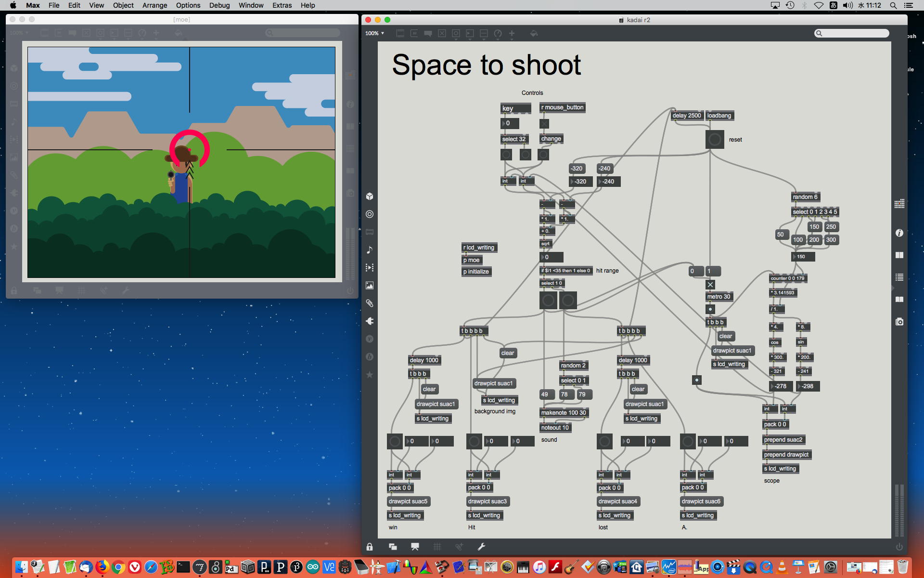This screenshot has height=578, width=924.
Task: Click the paperclip snippets icon in sidebar
Action: click(x=370, y=303)
